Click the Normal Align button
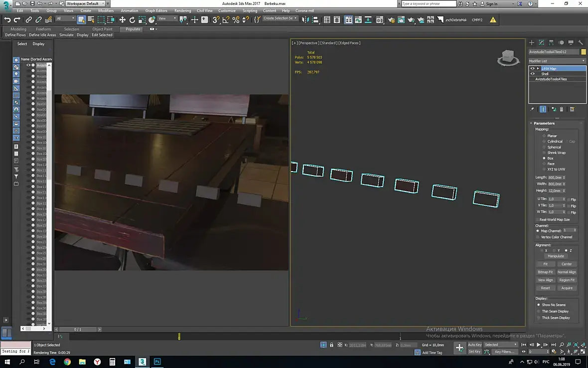Image resolution: width=588 pixels, height=368 pixels. point(567,272)
